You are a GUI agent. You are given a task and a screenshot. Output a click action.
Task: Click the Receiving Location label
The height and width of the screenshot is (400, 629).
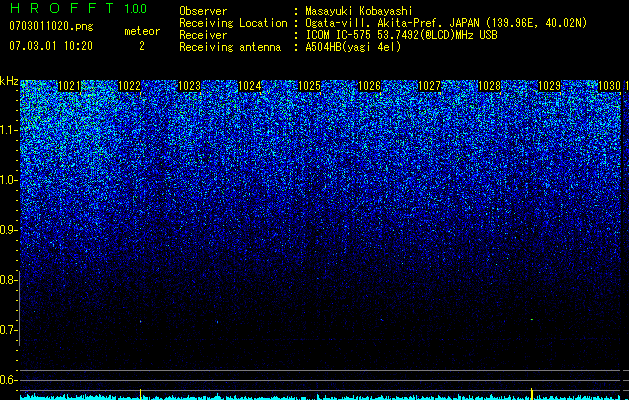pyautogui.click(x=233, y=23)
